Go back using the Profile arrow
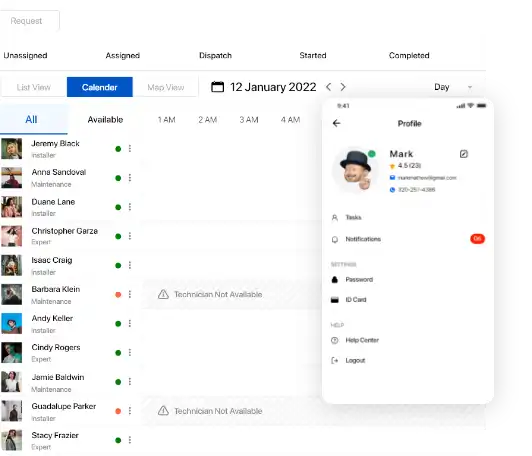532x456 pixels. coord(336,123)
